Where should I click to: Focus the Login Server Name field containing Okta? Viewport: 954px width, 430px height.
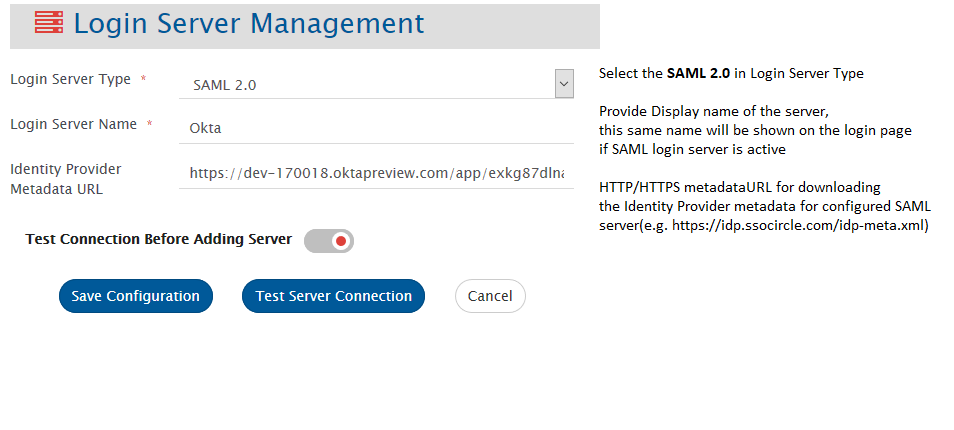380,128
